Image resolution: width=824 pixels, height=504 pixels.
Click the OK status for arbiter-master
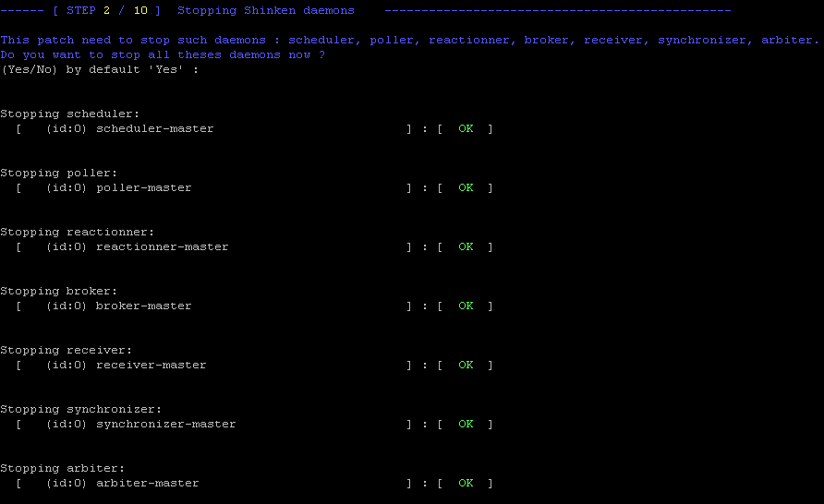pyautogui.click(x=466, y=483)
